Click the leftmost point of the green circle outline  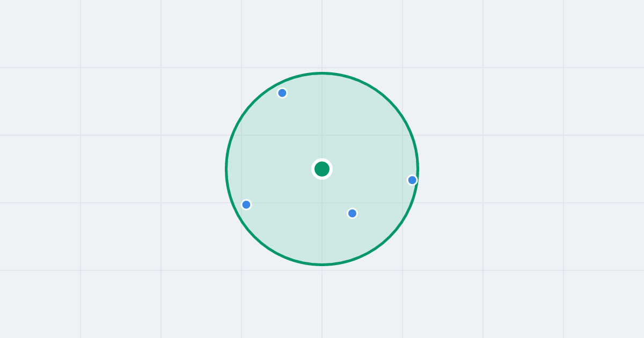[x=226, y=169]
